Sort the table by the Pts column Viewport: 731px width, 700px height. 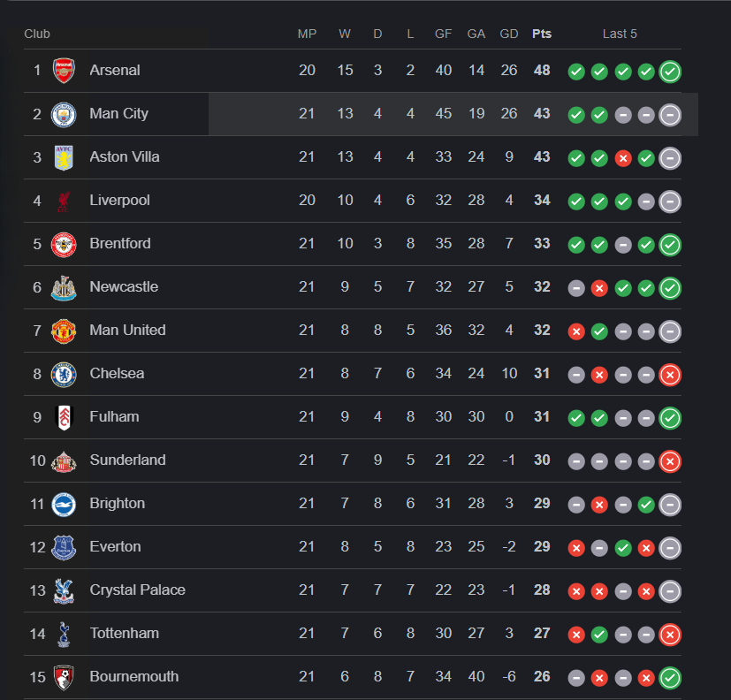[542, 34]
